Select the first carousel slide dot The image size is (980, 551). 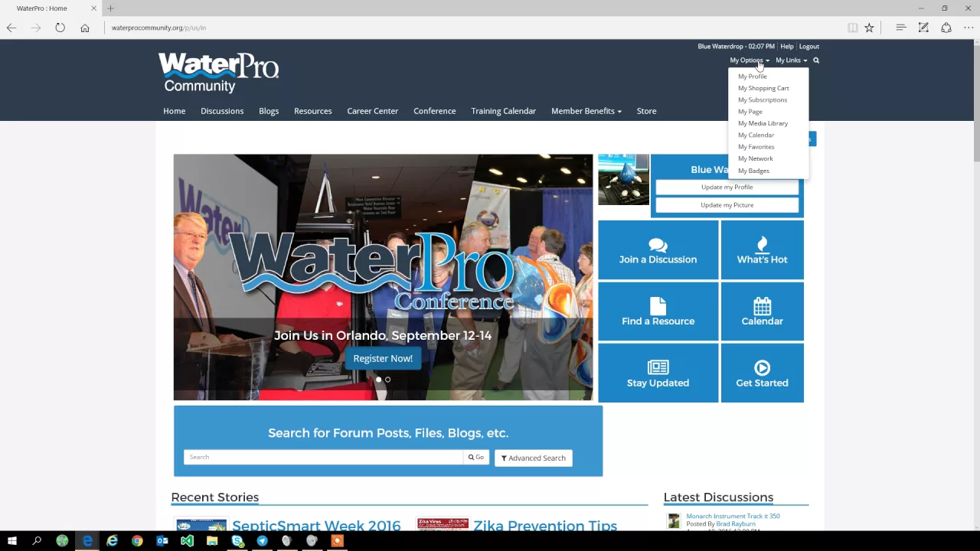click(x=378, y=380)
